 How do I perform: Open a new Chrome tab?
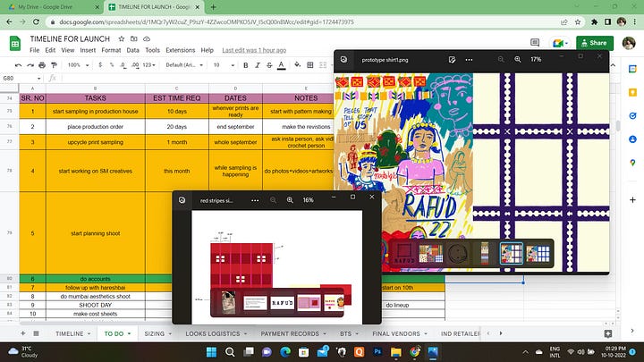tap(213, 7)
